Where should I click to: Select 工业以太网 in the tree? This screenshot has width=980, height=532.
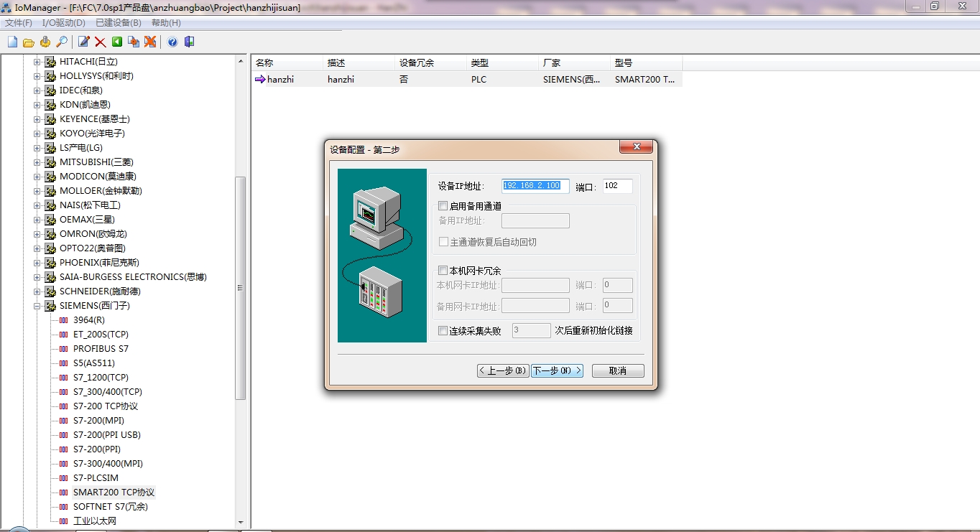click(95, 521)
